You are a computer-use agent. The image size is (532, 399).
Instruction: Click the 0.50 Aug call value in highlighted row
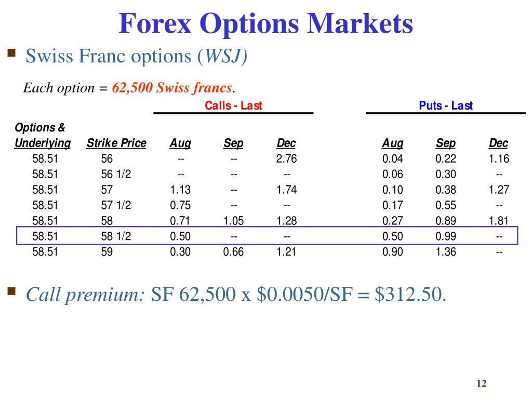pos(180,236)
